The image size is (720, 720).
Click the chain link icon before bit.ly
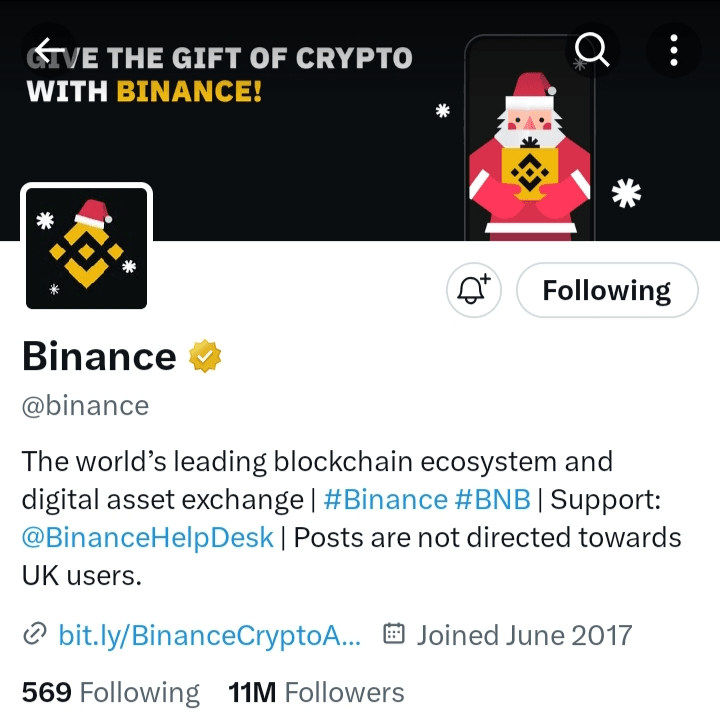point(36,635)
